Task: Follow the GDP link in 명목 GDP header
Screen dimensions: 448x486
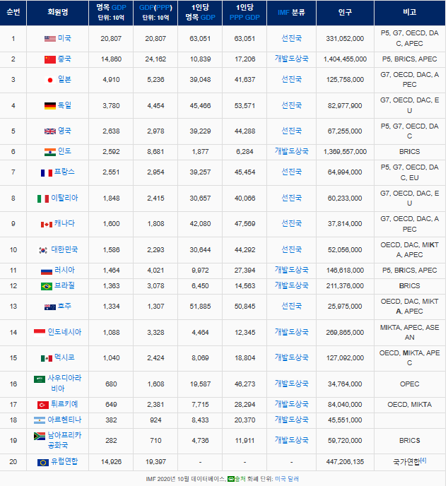Action: tap(119, 8)
